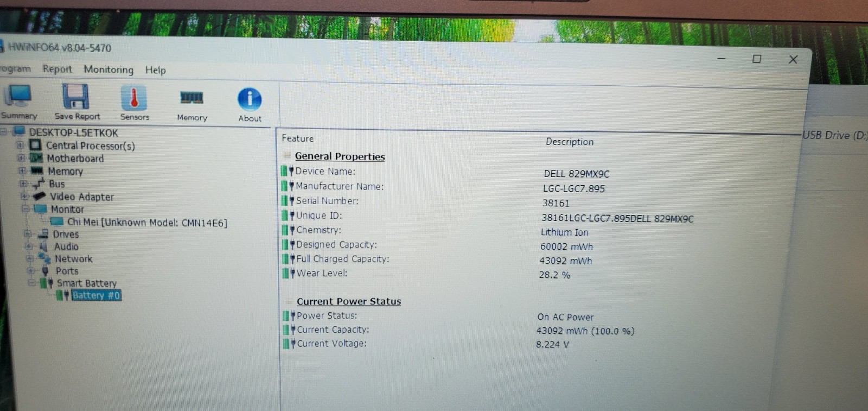Collapse the Smart Battery node
The image size is (868, 411).
point(31,283)
